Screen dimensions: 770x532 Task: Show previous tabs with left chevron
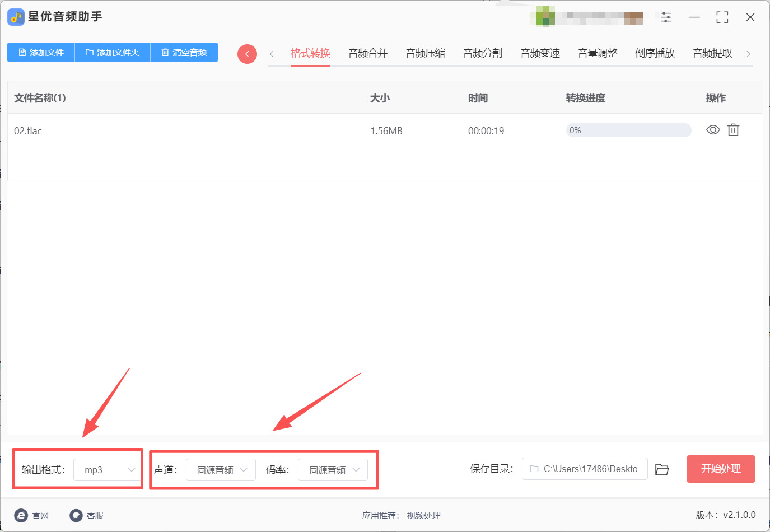point(272,54)
